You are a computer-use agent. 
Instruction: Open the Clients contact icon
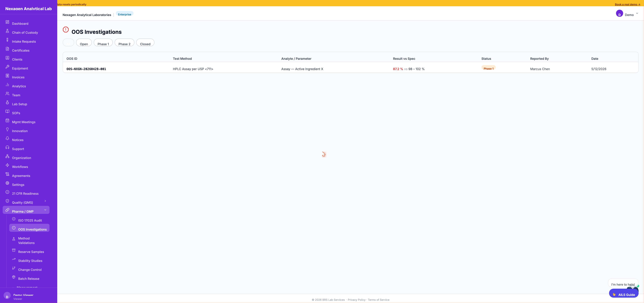click(x=7, y=58)
